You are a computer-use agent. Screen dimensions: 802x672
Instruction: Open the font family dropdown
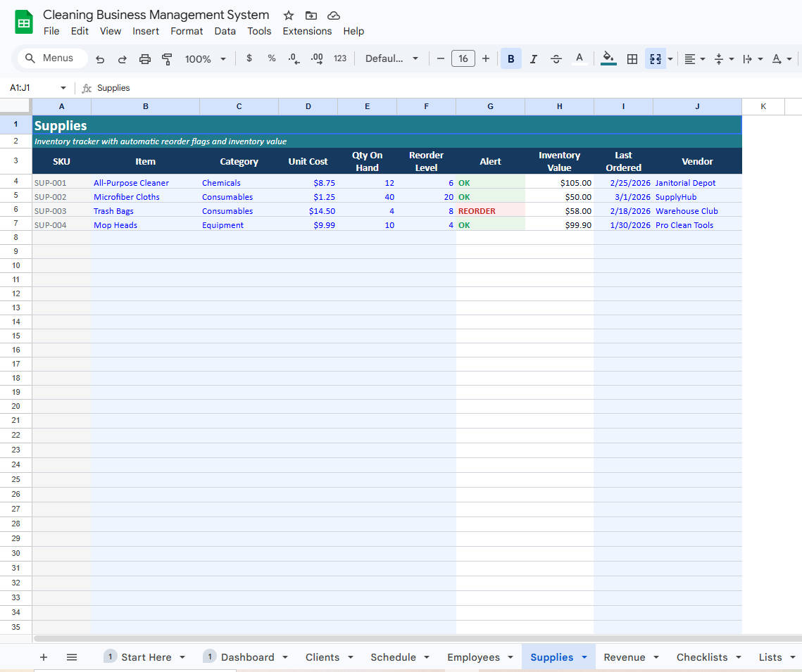coord(391,59)
